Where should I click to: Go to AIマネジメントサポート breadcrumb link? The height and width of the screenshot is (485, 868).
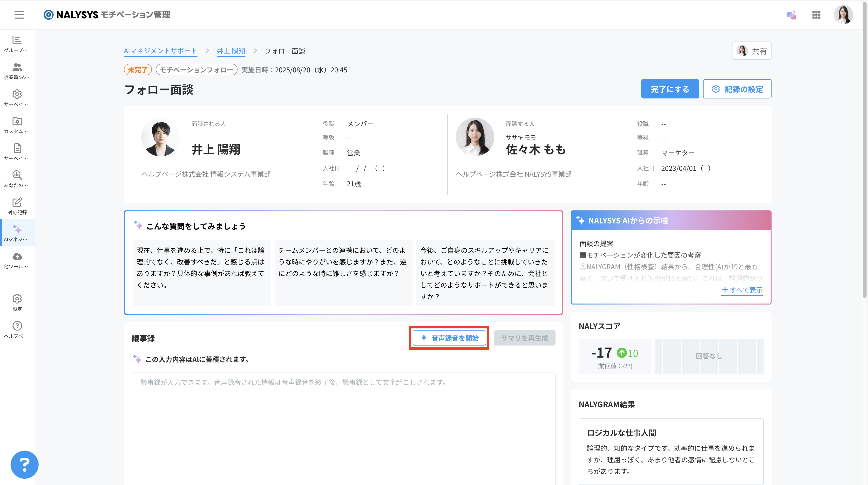(x=160, y=51)
